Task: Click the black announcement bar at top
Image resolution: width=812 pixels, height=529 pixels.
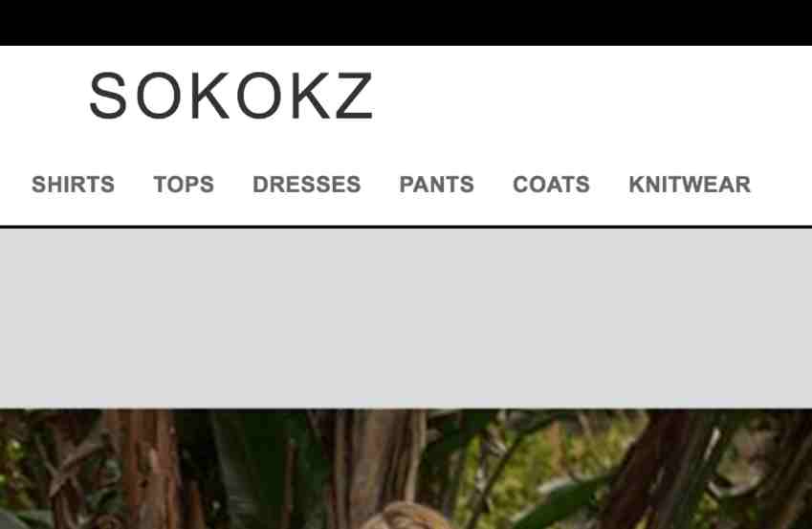Action: coord(406,22)
